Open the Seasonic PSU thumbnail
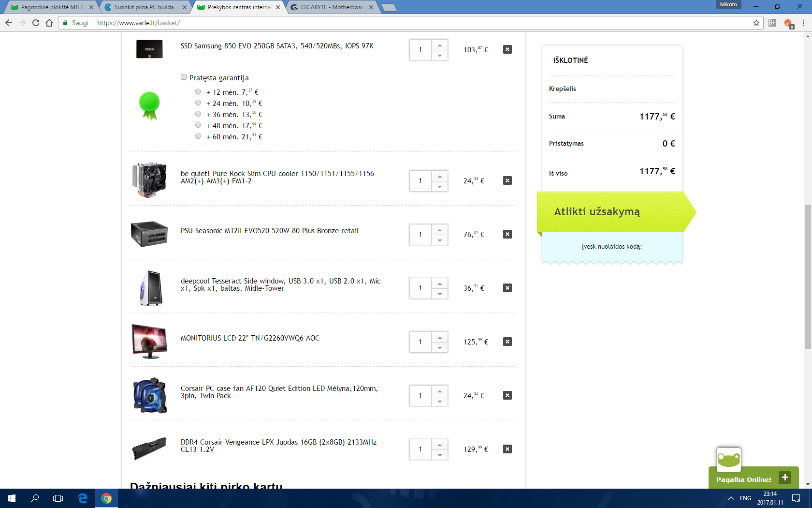This screenshot has width=812, height=508. coord(149,234)
